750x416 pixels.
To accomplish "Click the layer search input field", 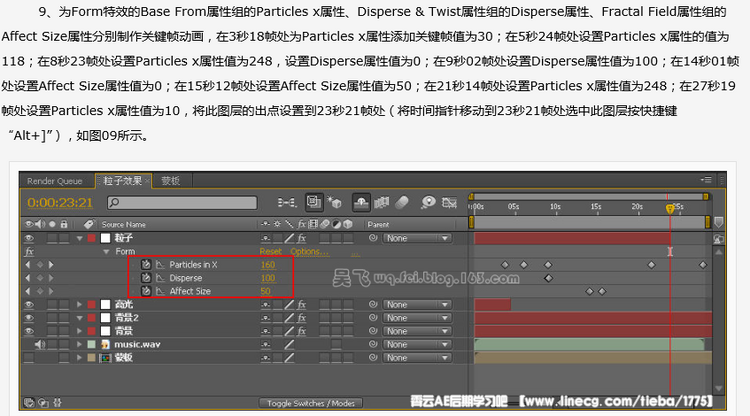I will [x=182, y=203].
